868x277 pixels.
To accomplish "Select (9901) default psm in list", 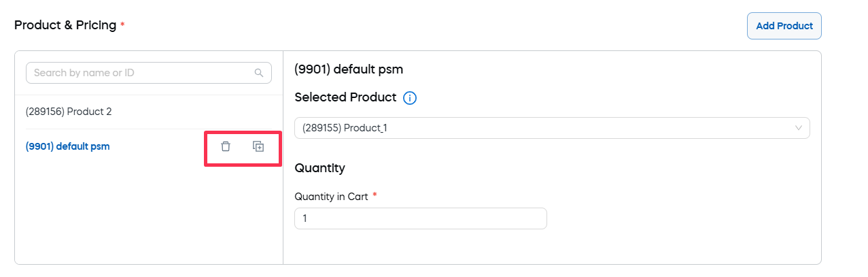I will [x=67, y=146].
